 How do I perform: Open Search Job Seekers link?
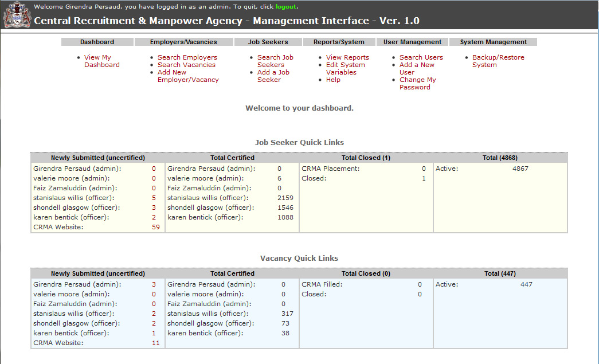[275, 61]
